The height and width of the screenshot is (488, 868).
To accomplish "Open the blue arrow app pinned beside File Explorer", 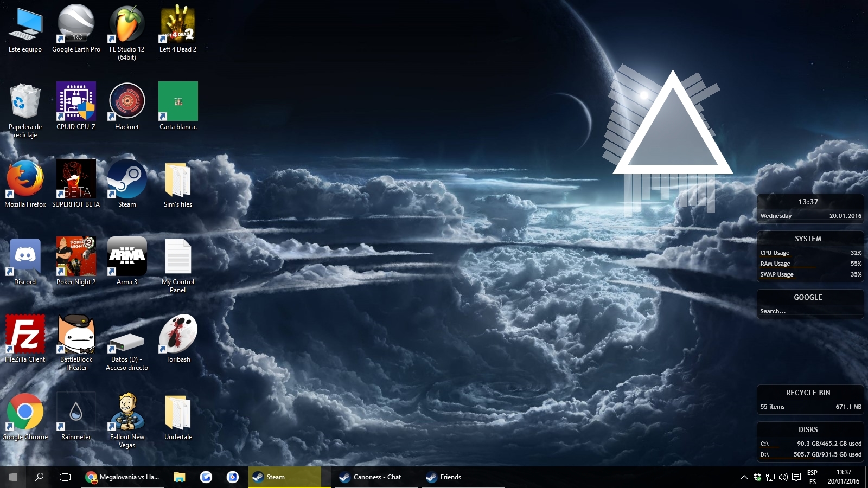I will [x=206, y=477].
